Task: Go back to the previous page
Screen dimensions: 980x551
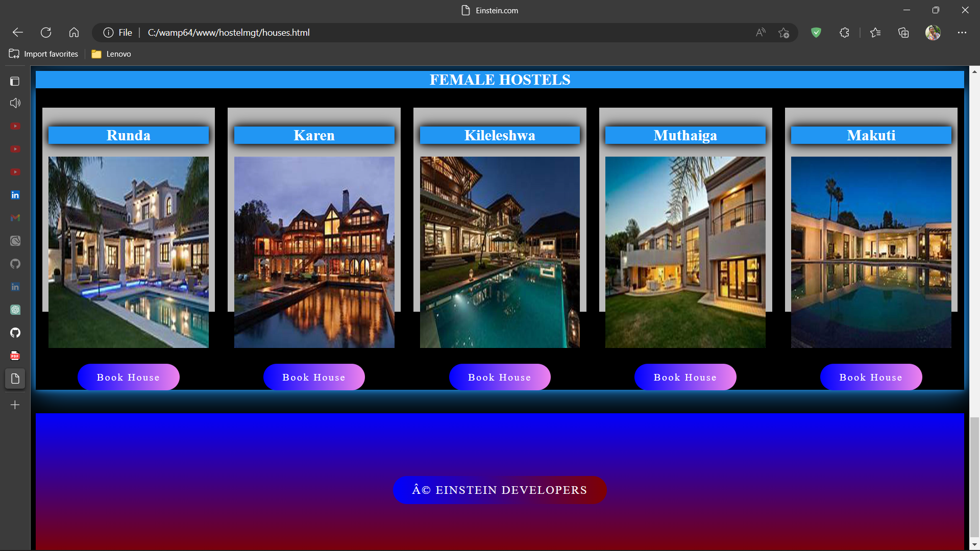Action: [18, 33]
